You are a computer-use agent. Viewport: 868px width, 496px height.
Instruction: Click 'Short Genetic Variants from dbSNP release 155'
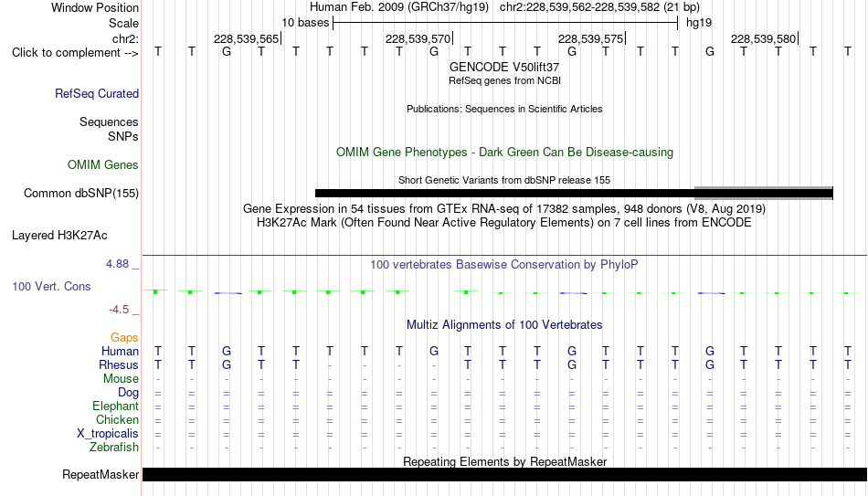(x=504, y=180)
